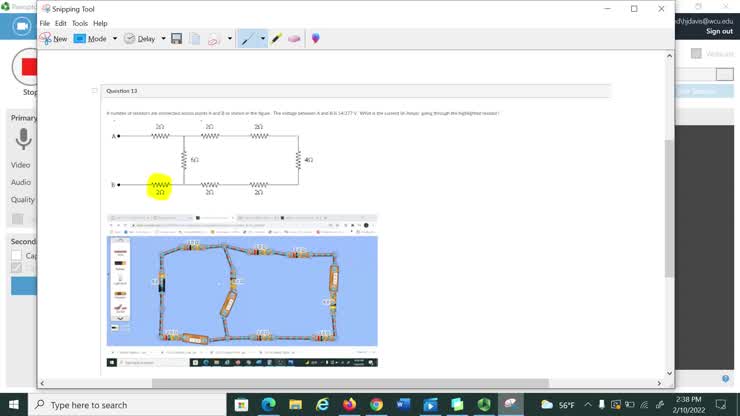Select the yellow Highlighter tool
This screenshot has width=740, height=416.
(x=277, y=39)
